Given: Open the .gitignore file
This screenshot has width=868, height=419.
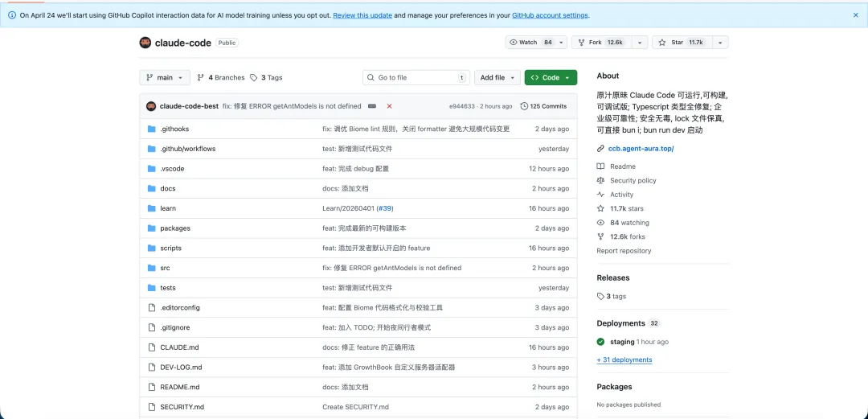Looking at the screenshot, I should [x=175, y=327].
